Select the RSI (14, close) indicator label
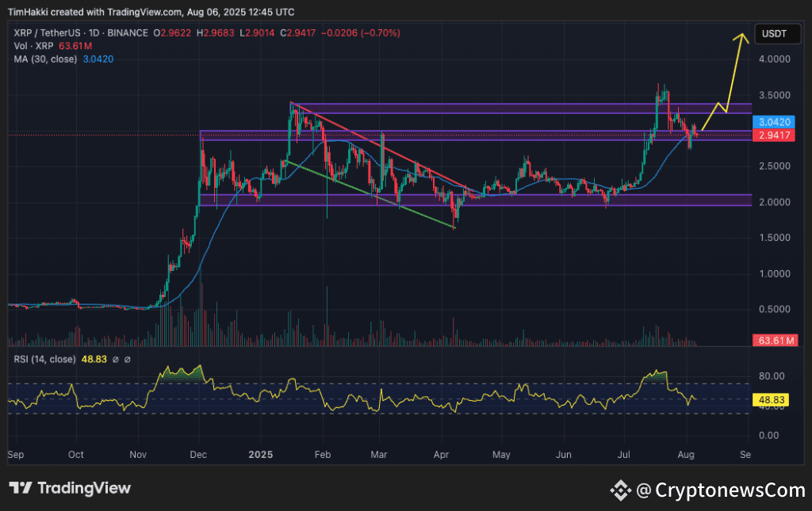Image resolution: width=812 pixels, height=511 pixels. pos(44,359)
